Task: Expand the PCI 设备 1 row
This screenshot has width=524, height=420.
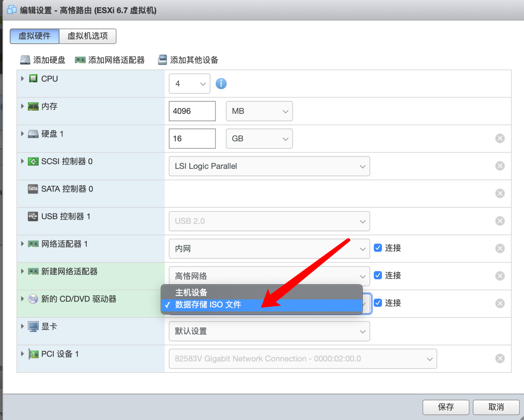Action: 23,354
